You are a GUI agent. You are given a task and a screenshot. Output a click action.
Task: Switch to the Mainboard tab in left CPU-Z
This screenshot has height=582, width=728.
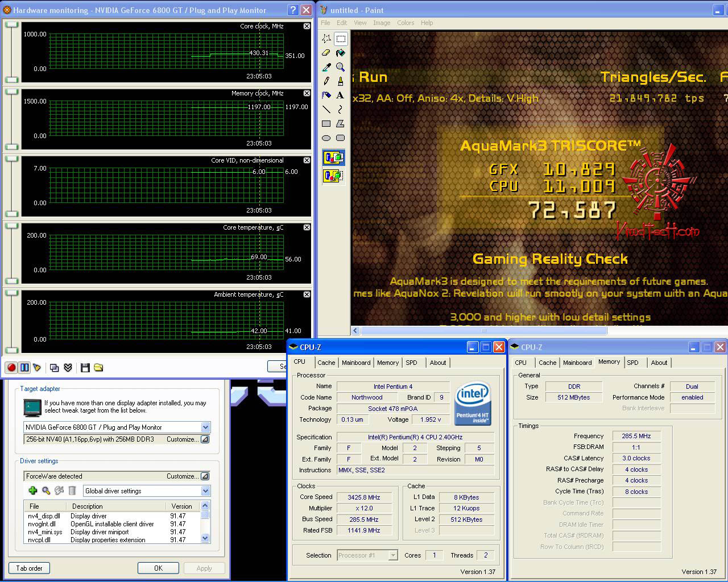[x=356, y=363]
